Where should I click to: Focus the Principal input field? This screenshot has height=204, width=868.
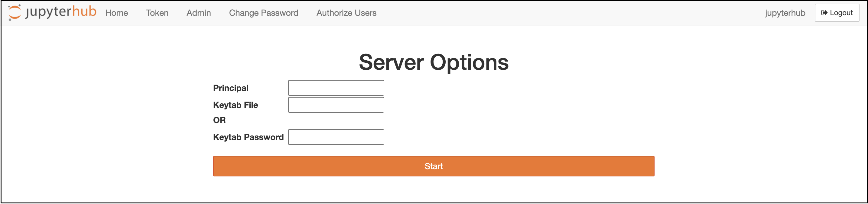pos(336,88)
